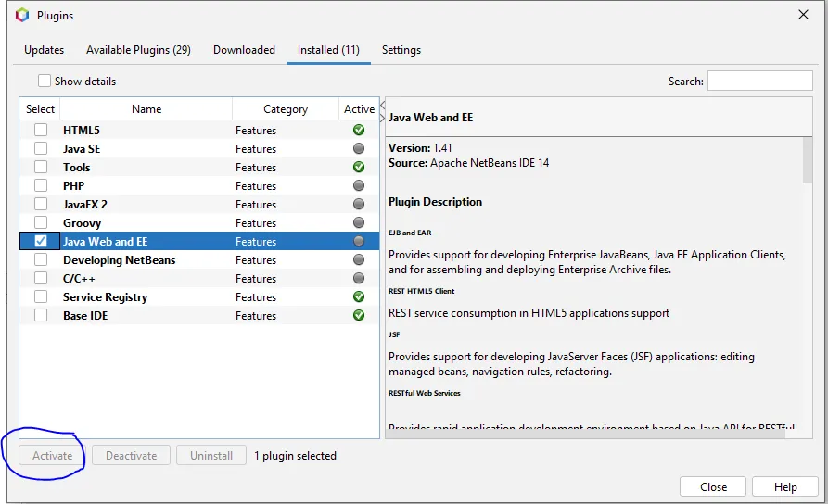This screenshot has height=504, width=828.
Task: Click the gray inactive icon for Java SE
Action: [x=359, y=149]
